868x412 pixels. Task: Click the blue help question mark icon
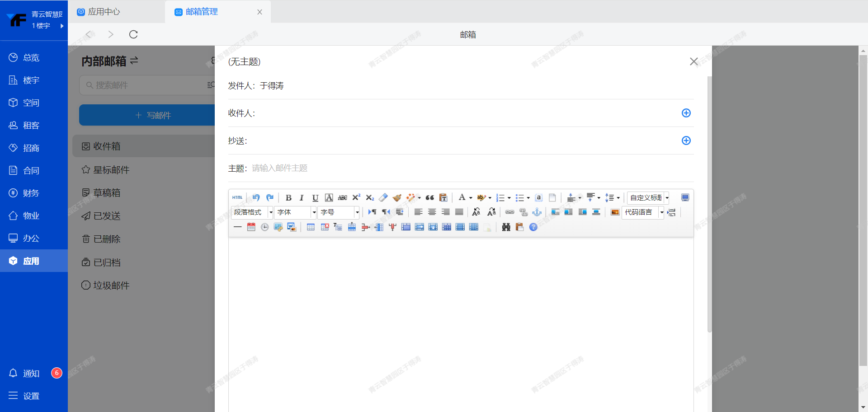533,227
